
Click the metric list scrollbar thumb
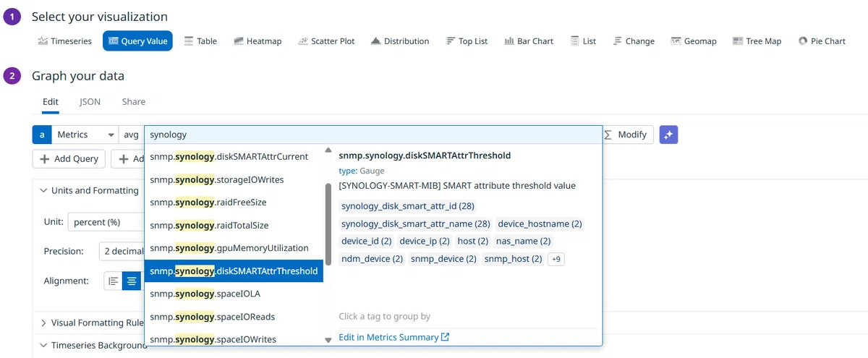pos(328,223)
